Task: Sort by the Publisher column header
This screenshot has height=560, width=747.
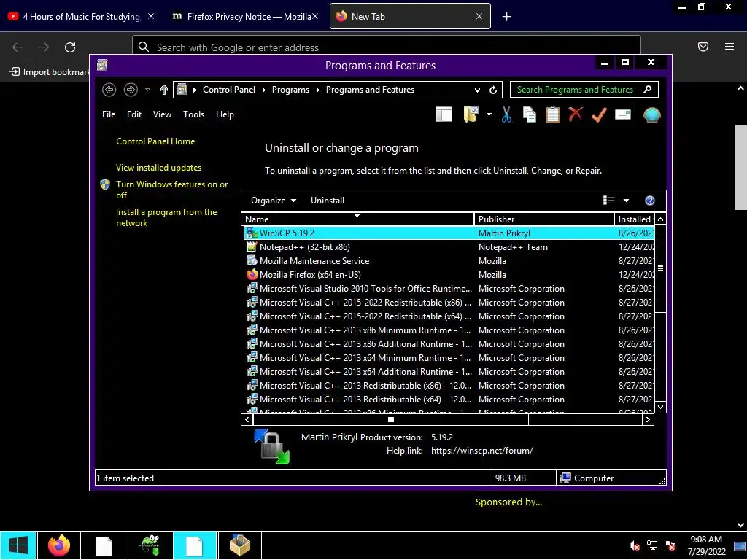Action: coord(544,219)
